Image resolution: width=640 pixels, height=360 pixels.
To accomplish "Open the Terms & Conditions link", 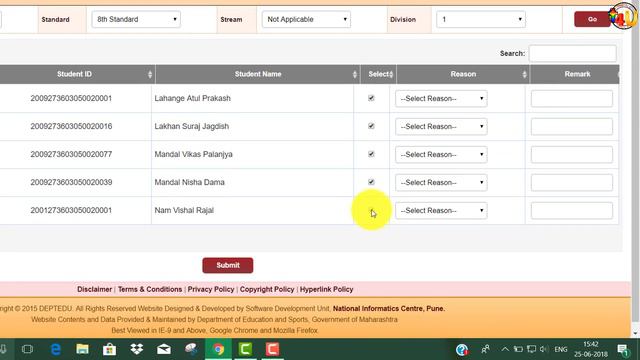I will [x=150, y=289].
